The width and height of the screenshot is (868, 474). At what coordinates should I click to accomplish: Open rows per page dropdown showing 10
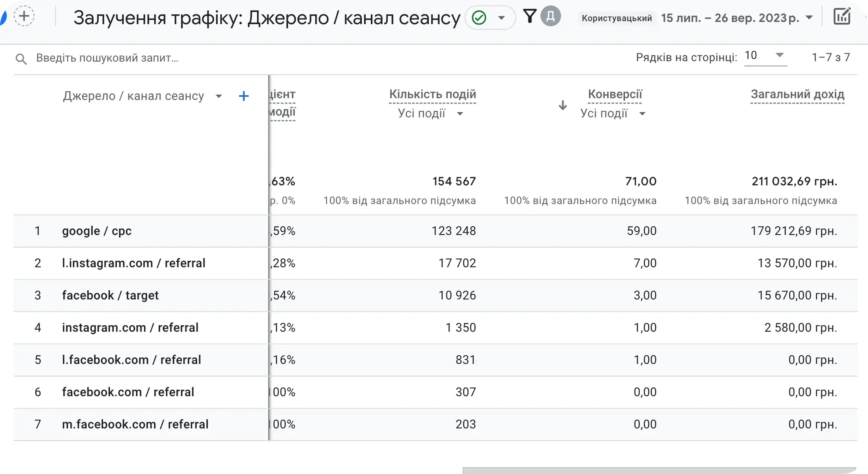point(765,56)
